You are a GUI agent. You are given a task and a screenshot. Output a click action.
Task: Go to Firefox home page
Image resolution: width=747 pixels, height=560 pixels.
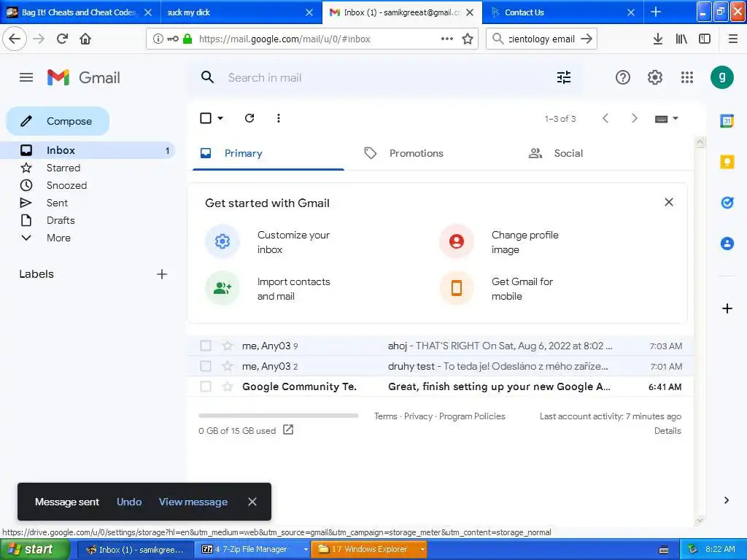[85, 39]
